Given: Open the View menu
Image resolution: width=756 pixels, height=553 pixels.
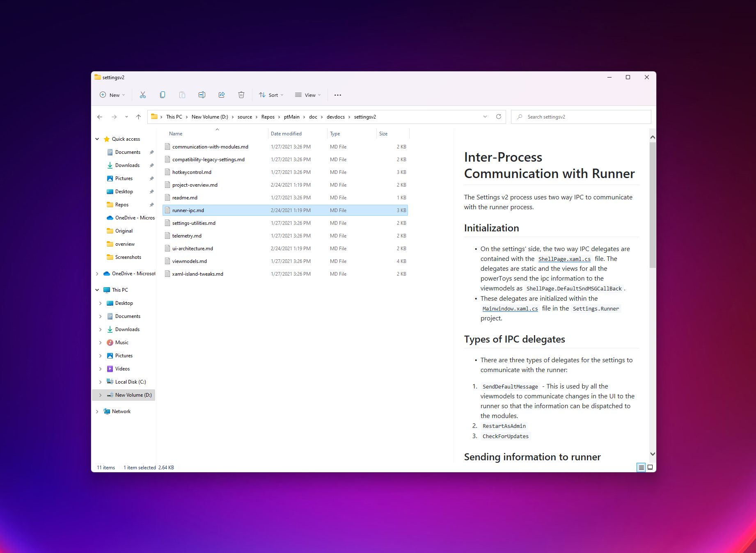Looking at the screenshot, I should [x=308, y=95].
